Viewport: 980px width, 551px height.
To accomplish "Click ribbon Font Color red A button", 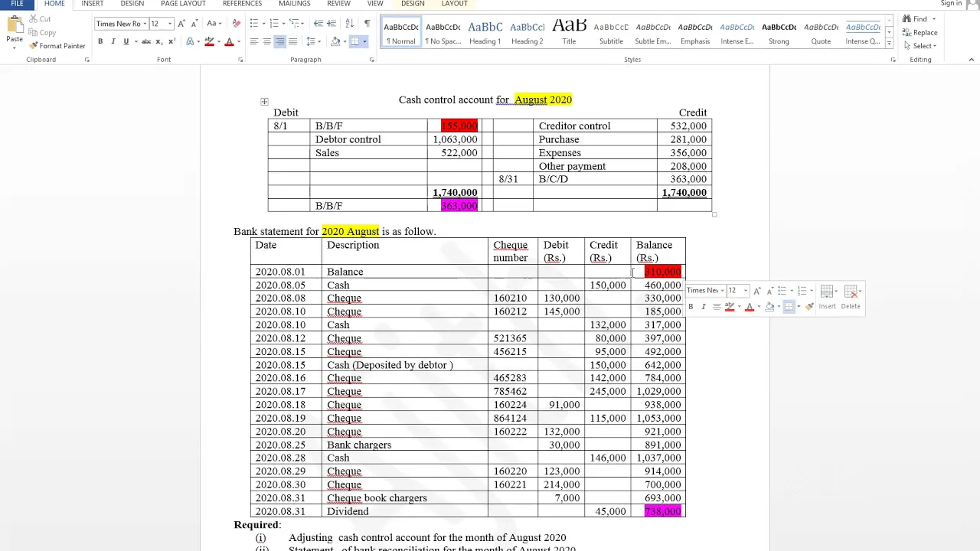I will [229, 41].
